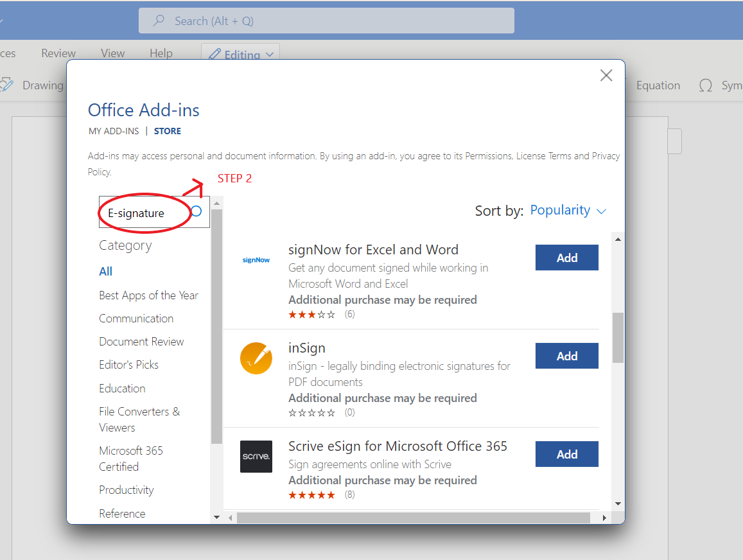Click category list scroll up arrow

216,203
